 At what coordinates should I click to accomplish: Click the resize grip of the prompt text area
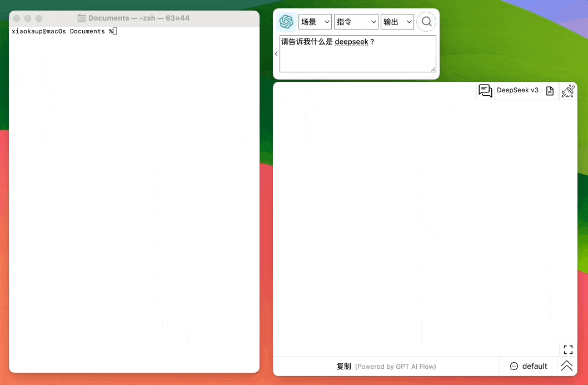[x=433, y=69]
